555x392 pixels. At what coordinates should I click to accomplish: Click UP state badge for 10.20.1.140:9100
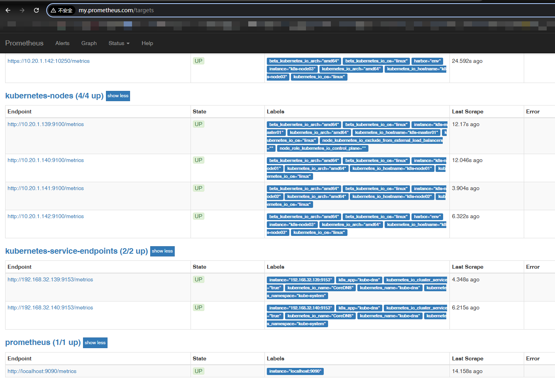(x=198, y=160)
